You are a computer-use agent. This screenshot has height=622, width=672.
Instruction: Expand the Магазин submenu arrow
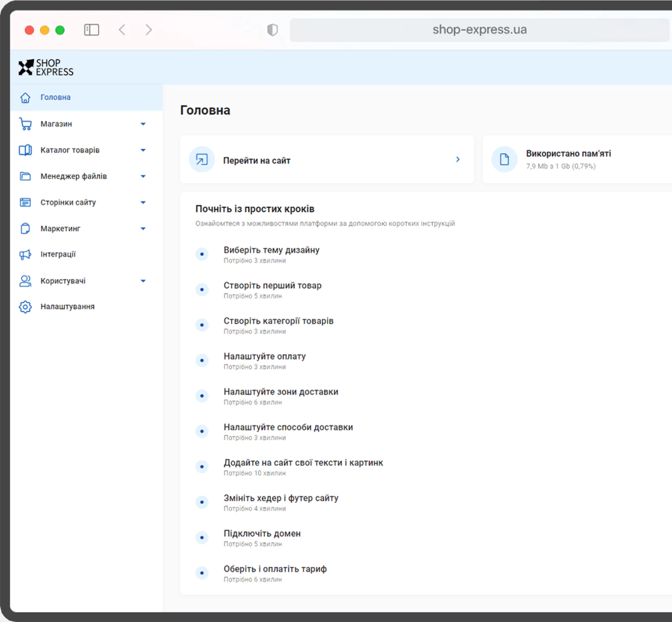(143, 124)
